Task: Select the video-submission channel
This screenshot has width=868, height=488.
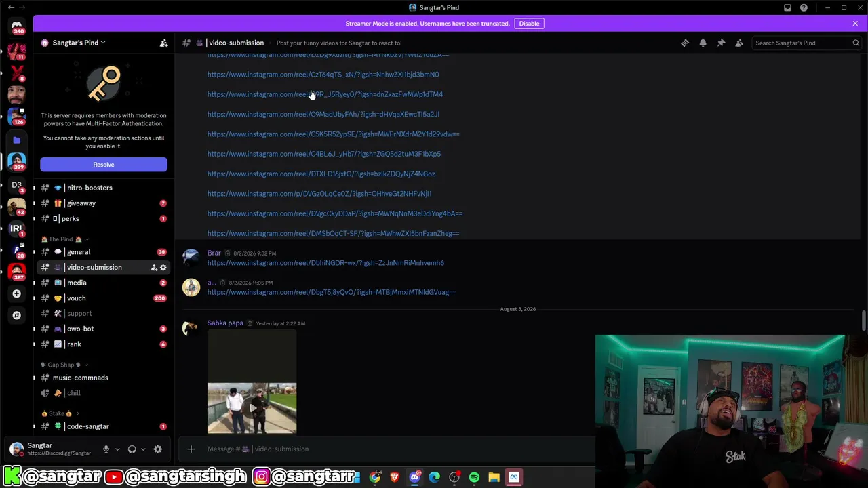Action: (104, 267)
